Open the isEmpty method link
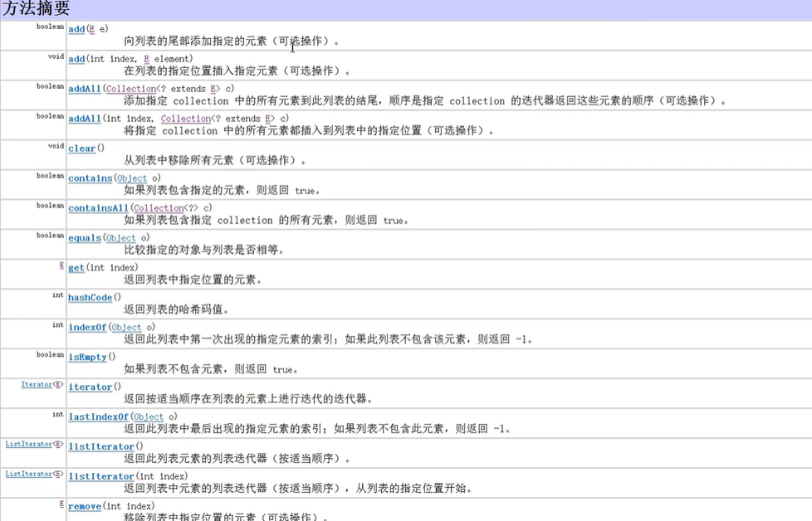This screenshot has height=521, width=812. pos(87,357)
